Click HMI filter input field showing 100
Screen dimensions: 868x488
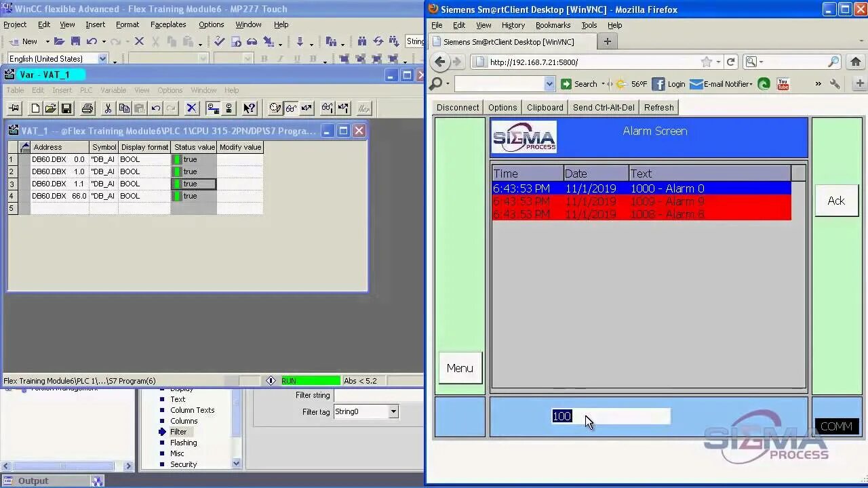click(611, 416)
